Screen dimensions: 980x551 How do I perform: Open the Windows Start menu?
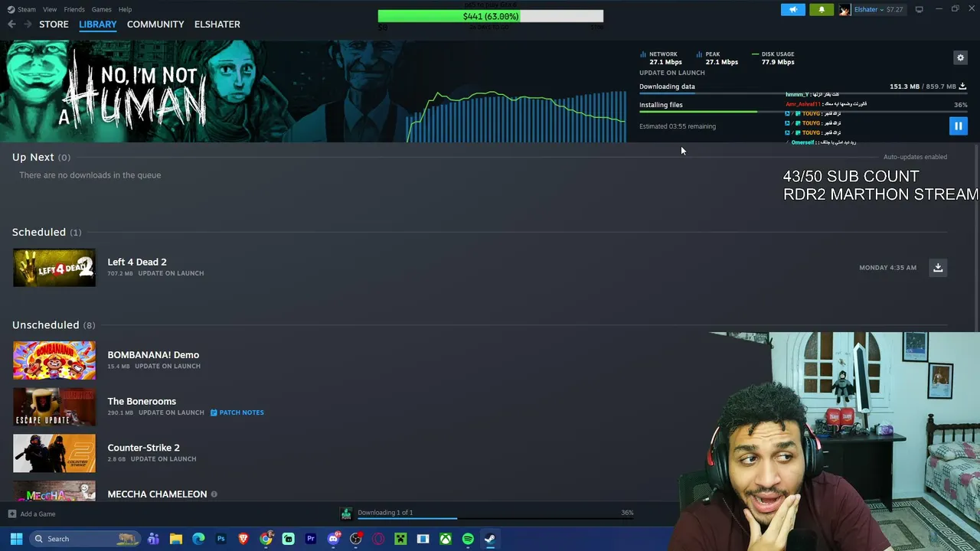click(16, 539)
